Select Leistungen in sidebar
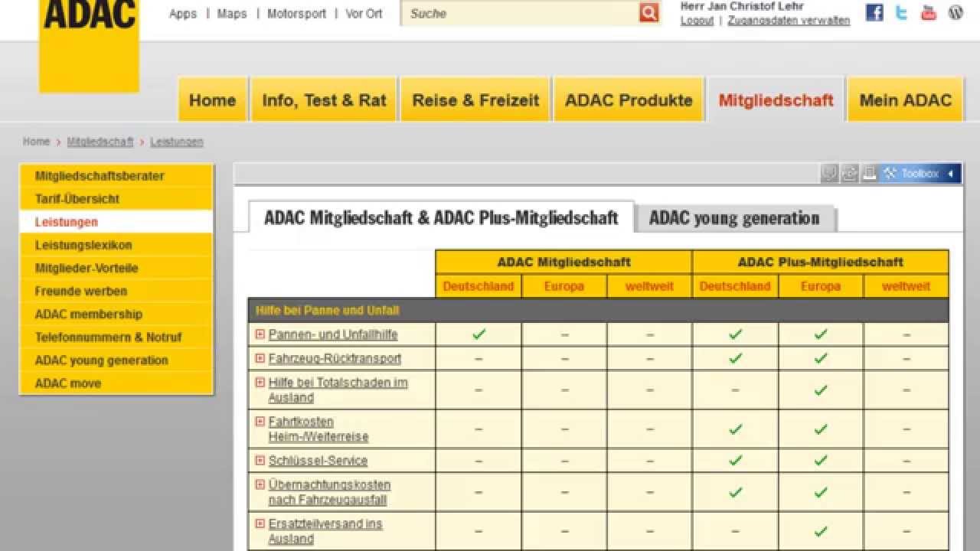 pos(116,222)
